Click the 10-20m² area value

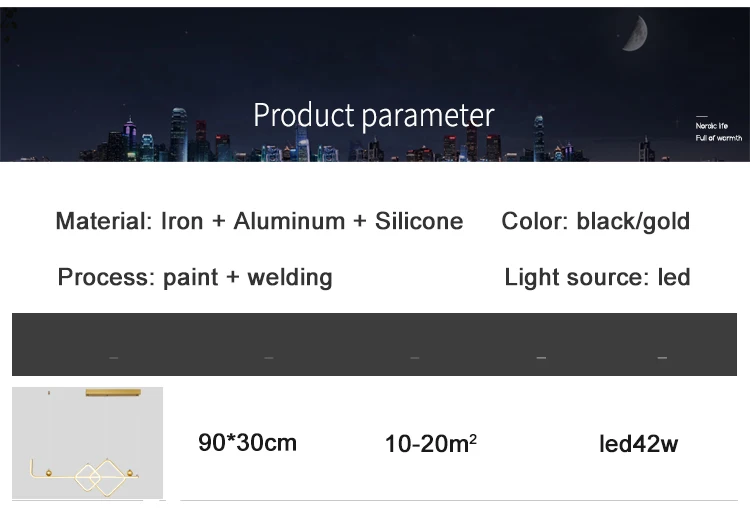430,444
